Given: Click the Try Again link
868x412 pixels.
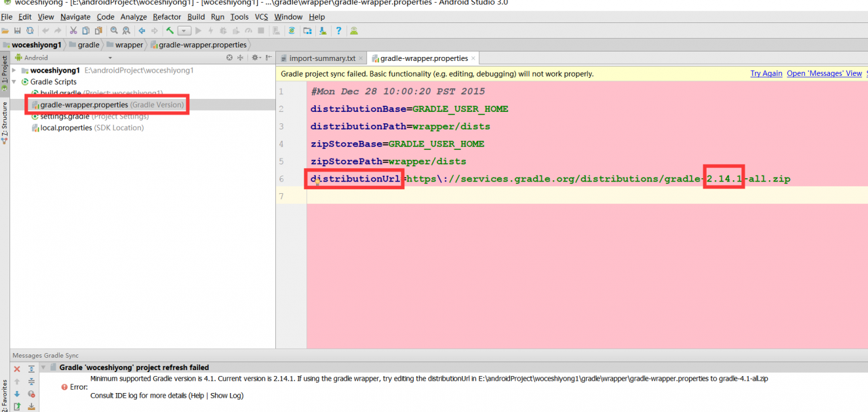Looking at the screenshot, I should [766, 73].
